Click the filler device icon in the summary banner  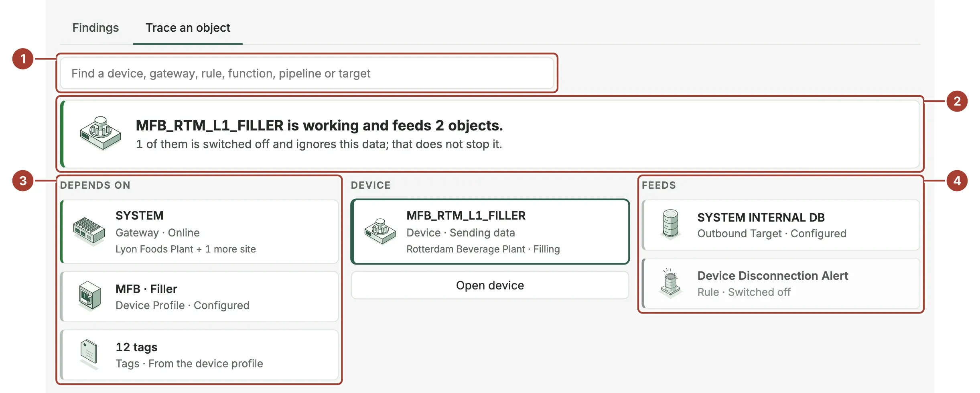click(100, 133)
